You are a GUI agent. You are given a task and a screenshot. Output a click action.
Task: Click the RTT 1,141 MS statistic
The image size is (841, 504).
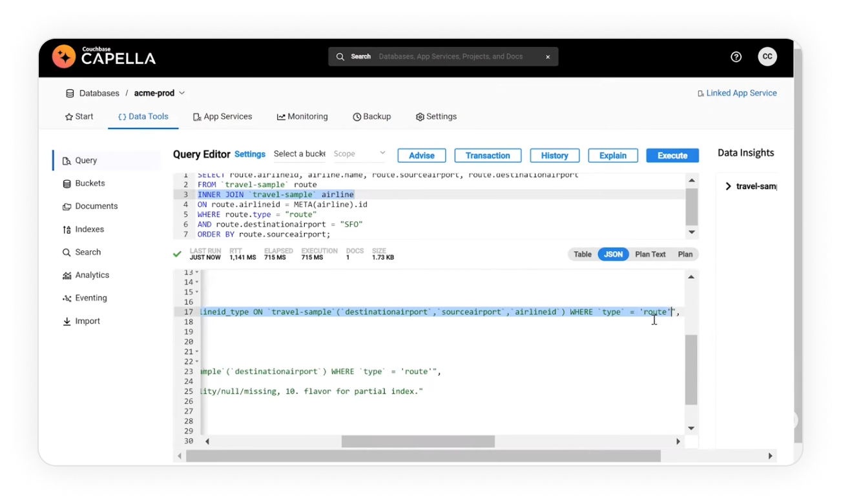(x=242, y=254)
